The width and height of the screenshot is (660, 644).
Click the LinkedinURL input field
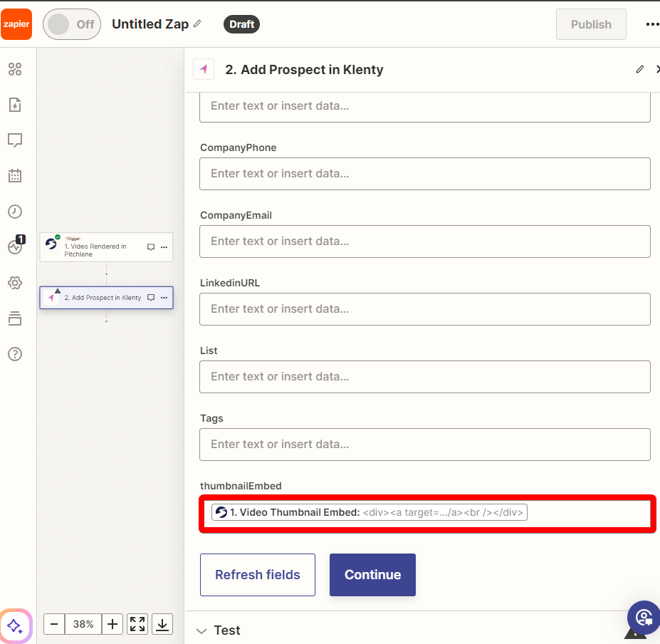[x=425, y=309]
